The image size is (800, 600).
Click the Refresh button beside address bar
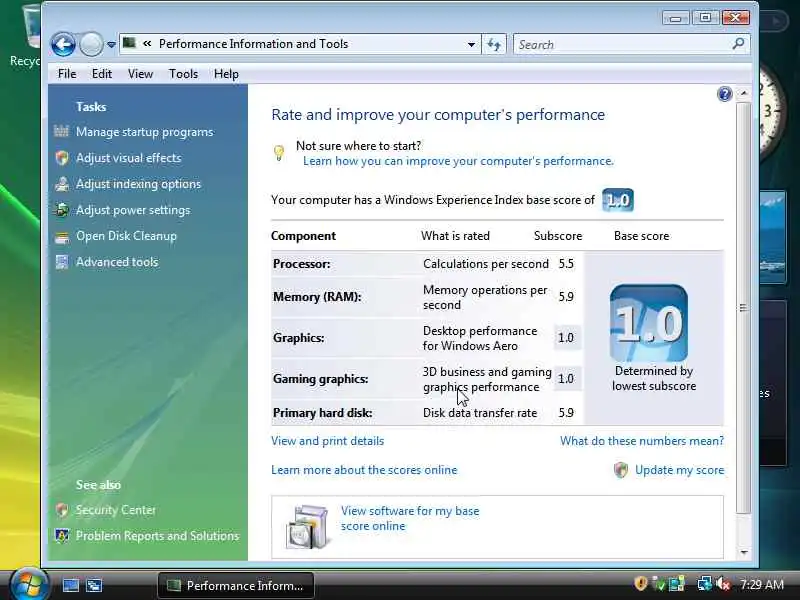[x=494, y=44]
